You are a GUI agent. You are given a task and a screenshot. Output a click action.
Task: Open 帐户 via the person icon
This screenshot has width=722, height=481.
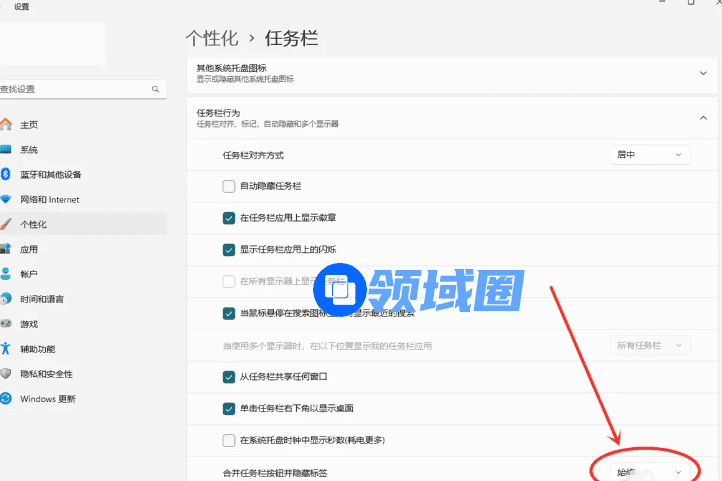6,274
